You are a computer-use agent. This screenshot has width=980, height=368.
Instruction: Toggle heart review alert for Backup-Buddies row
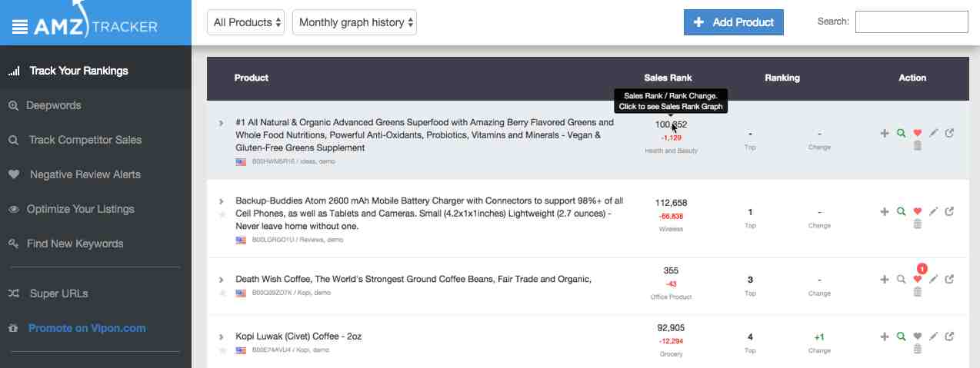[917, 212]
